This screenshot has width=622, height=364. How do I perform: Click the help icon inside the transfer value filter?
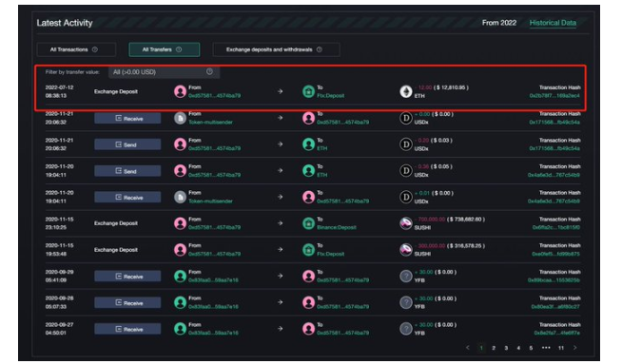[209, 72]
